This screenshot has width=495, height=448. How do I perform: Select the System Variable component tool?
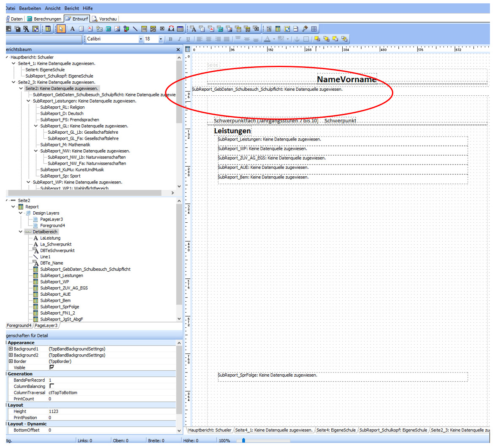click(100, 29)
